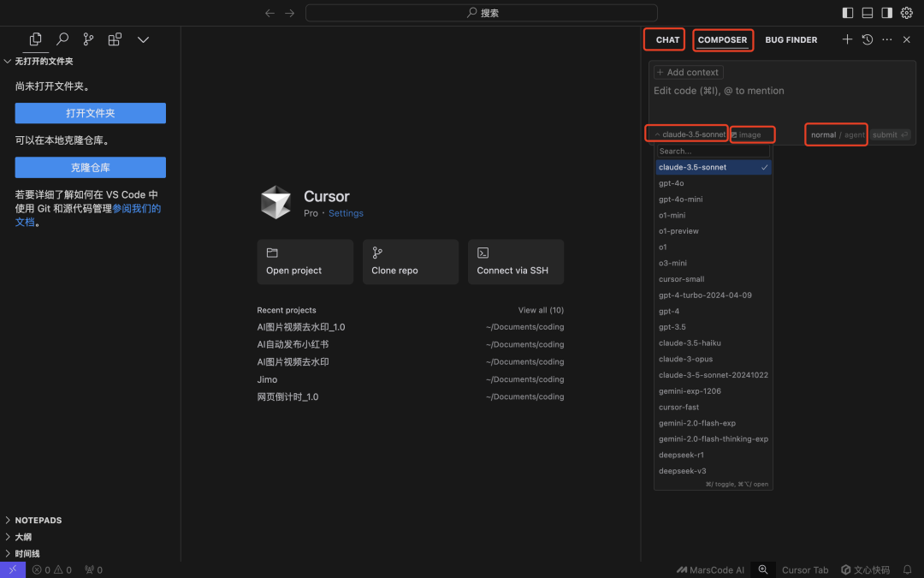Viewport: 924px width, 578px height.
Task: Open MarsCode AI status item
Action: click(710, 569)
